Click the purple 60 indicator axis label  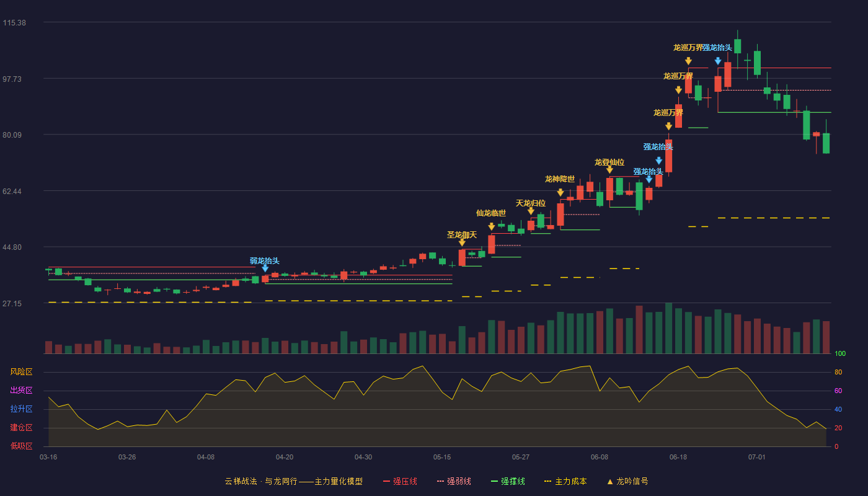point(838,391)
